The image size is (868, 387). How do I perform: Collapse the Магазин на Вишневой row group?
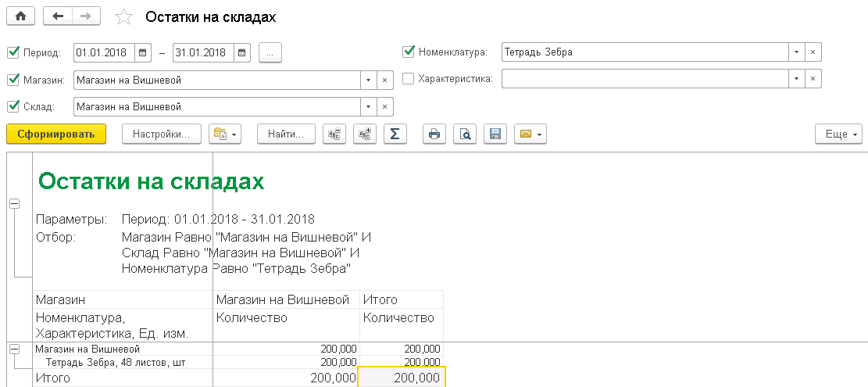[13, 349]
